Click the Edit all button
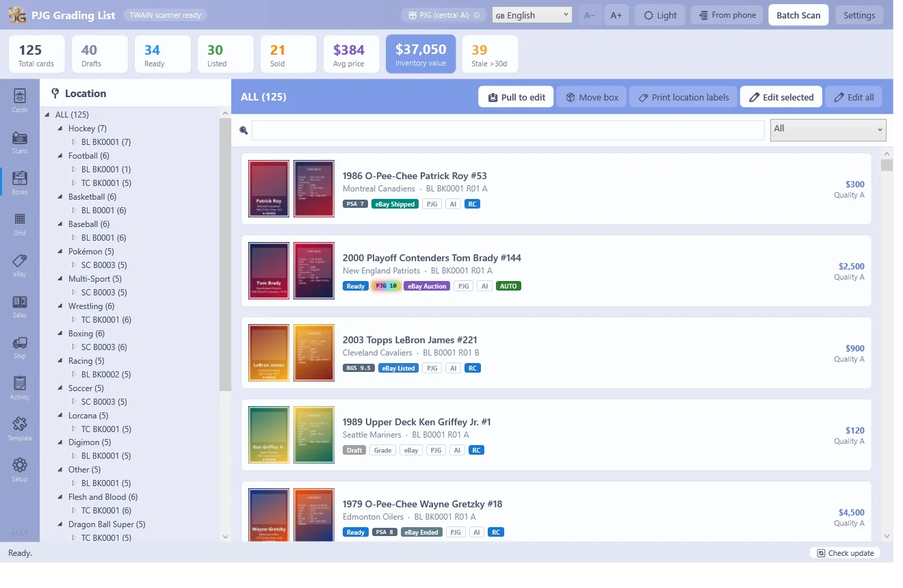 pyautogui.click(x=853, y=97)
